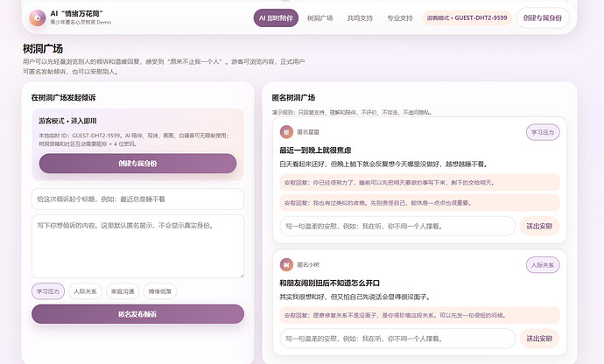Select the 家庭沟通 category chip

pyautogui.click(x=123, y=291)
